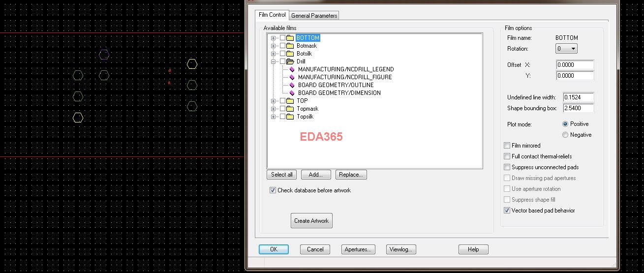Select MANUFACTURING/NCDRILL_FIGURE tree row
The width and height of the screenshot is (644, 273).
[x=345, y=77]
